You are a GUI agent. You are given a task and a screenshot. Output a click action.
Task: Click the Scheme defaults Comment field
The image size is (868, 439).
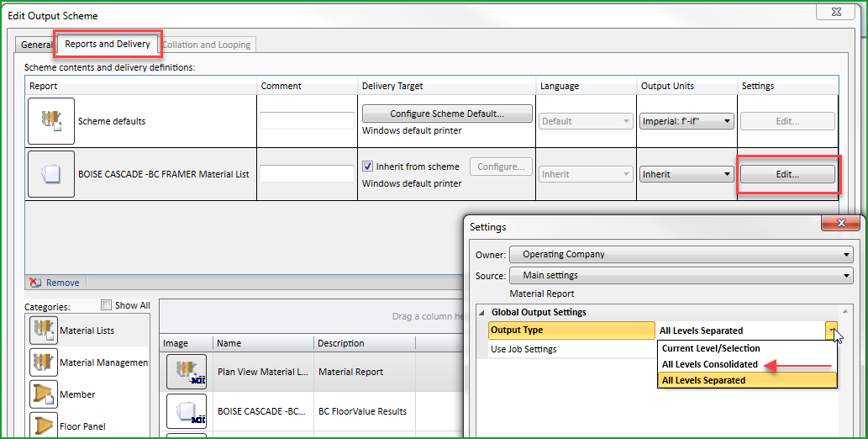click(x=308, y=121)
